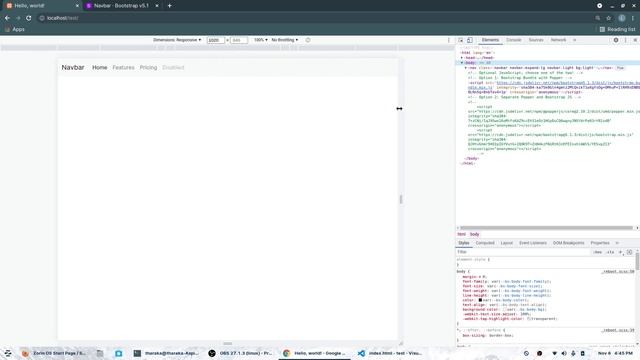Switch to the Navbar Bootstrap v5.1 tab

coord(121,6)
